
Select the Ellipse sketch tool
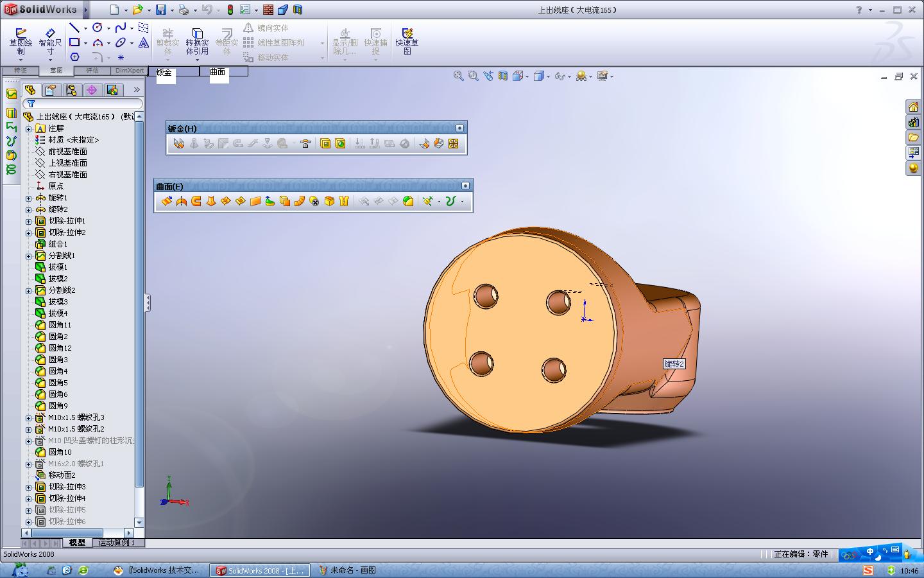[121, 42]
